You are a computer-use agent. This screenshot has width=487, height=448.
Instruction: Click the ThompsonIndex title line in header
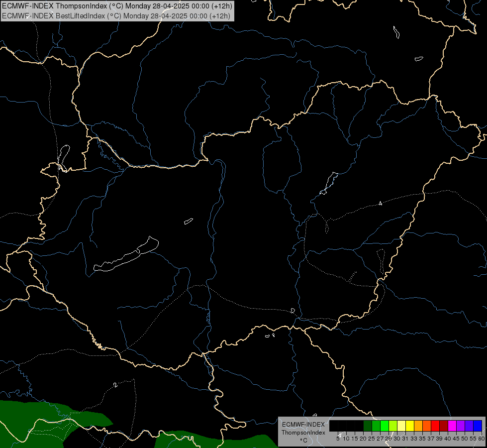pos(117,6)
